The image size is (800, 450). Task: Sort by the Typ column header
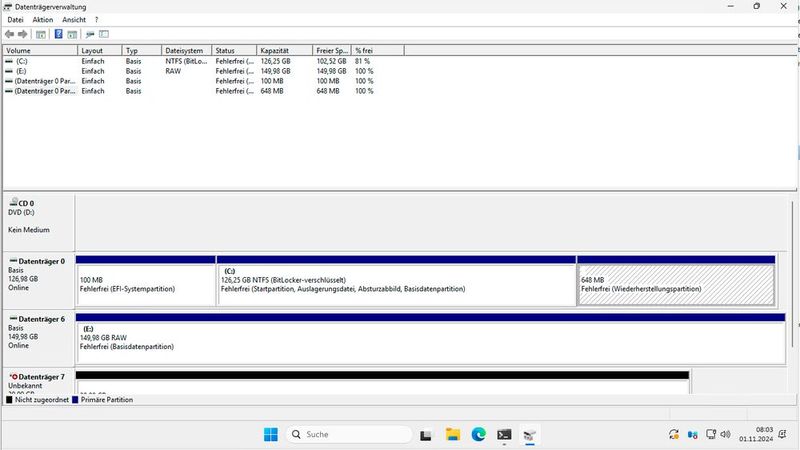(142, 51)
